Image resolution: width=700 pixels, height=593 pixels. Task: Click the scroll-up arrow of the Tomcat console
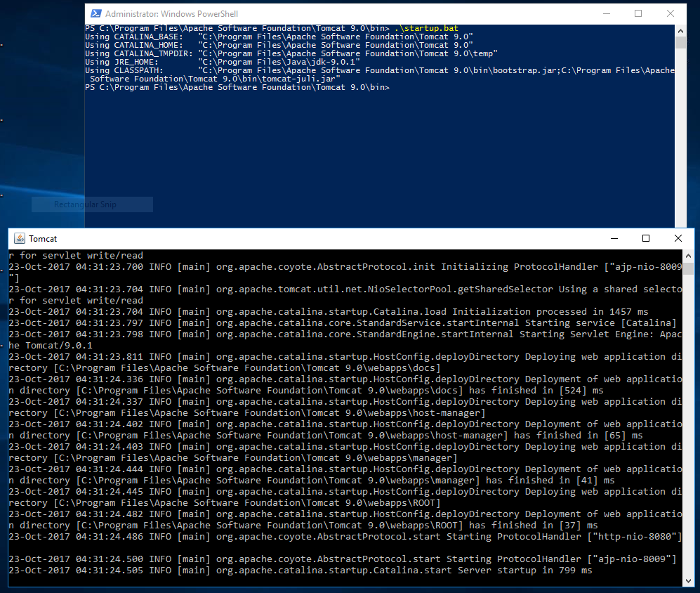[x=687, y=254]
